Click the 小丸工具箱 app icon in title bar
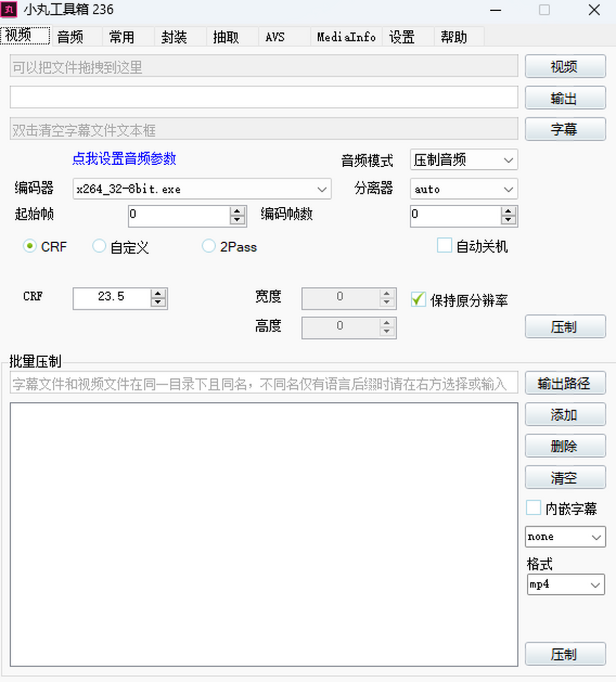This screenshot has width=616, height=682. point(9,9)
